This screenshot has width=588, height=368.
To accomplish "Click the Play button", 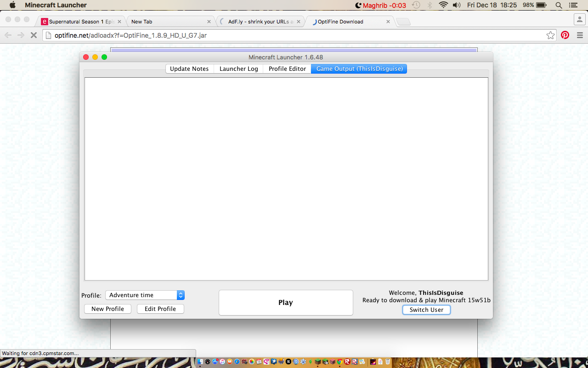I will pos(286,303).
